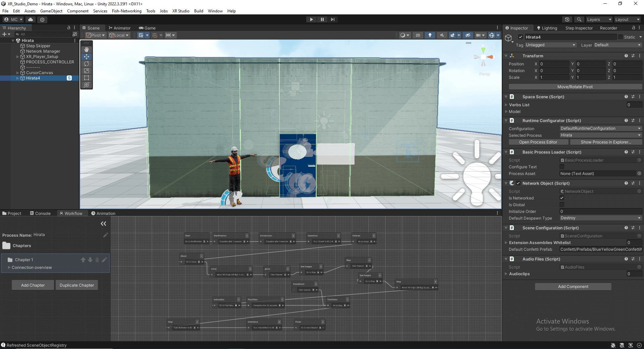Select the Rotate tool in scene

87,64
